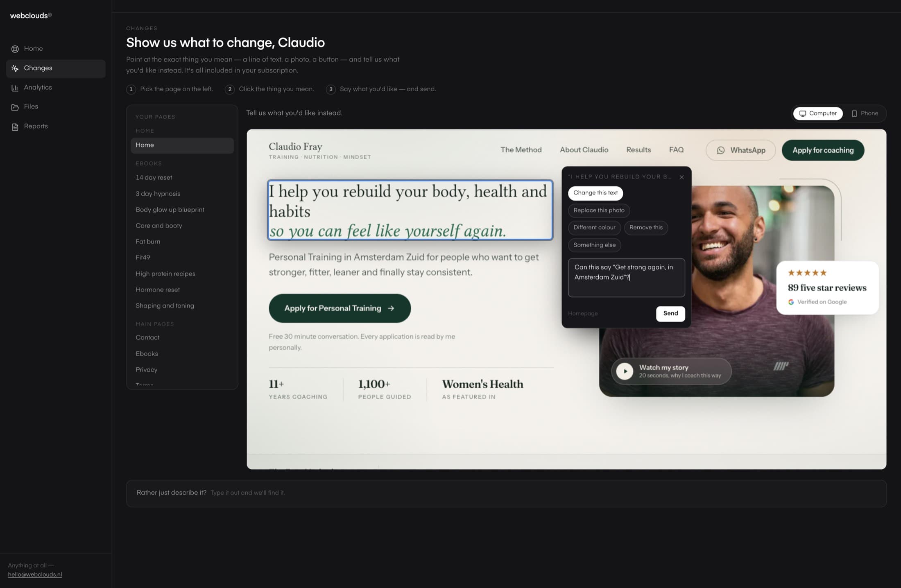Switch preview to Computer view
Screen dimensions: 901x588
[x=818, y=113]
